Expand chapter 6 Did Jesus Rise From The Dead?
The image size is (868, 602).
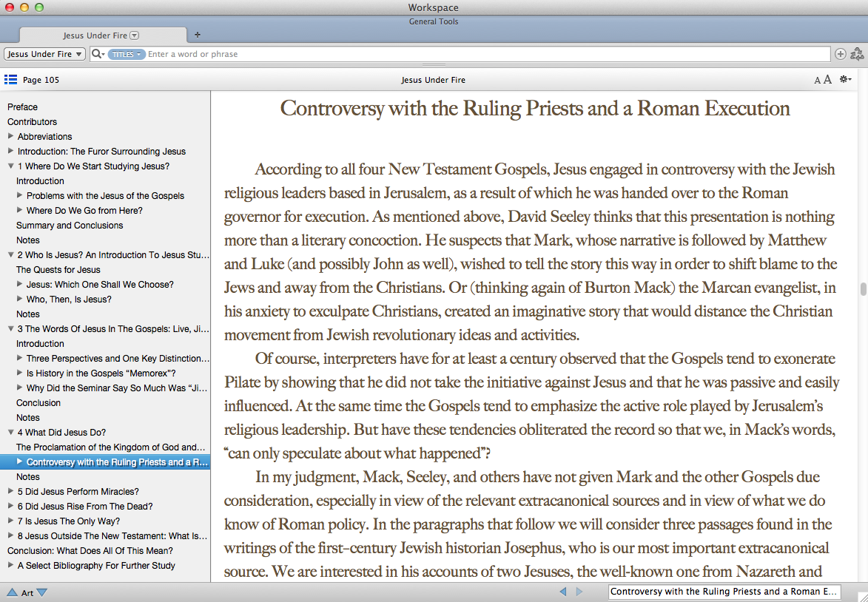10,506
